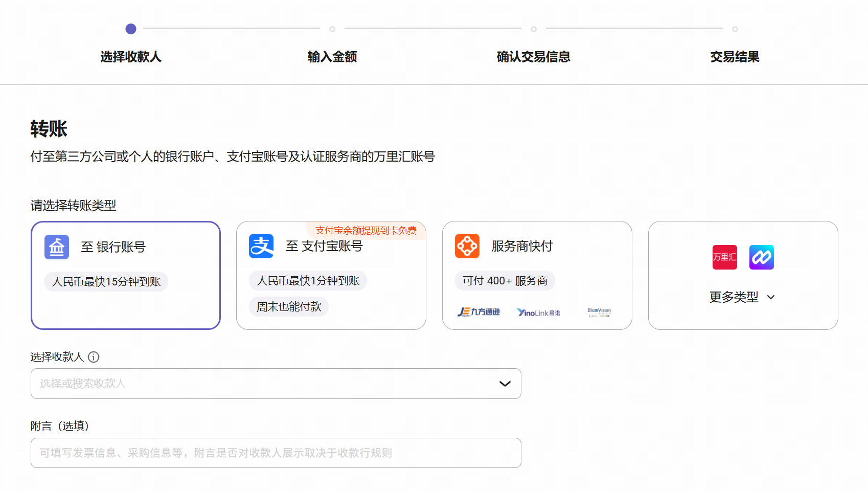Click the bank building icon
Viewport: 868px width, 491px height.
[57, 247]
